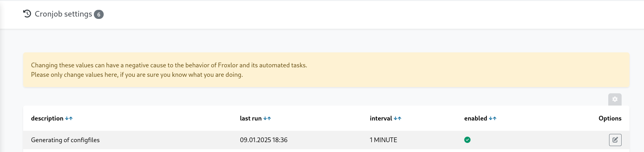This screenshot has height=152, width=644.
Task: Select the 1 MINUTE interval value
Action: tap(383, 140)
